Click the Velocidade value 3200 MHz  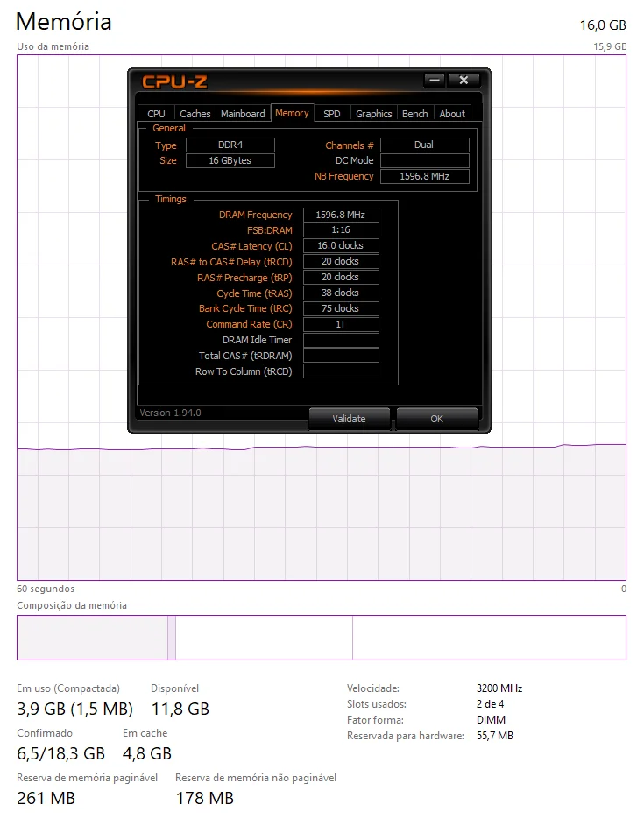point(499,688)
